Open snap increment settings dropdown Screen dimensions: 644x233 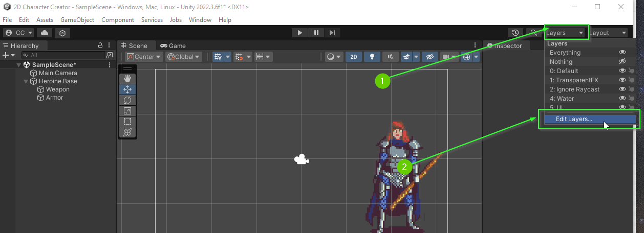pos(263,57)
